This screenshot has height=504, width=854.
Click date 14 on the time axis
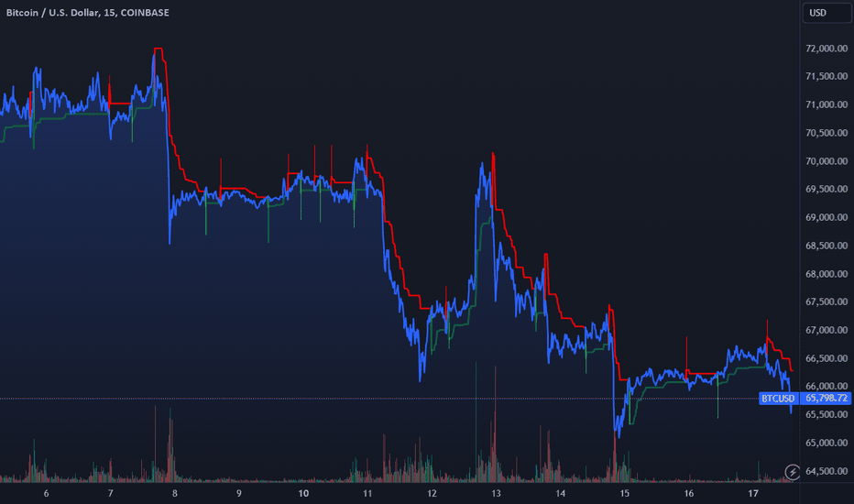(x=561, y=494)
